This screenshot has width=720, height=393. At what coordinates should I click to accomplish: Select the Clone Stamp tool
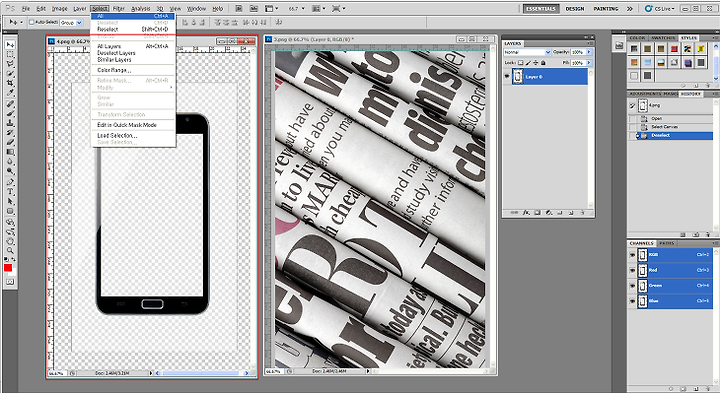click(x=10, y=123)
